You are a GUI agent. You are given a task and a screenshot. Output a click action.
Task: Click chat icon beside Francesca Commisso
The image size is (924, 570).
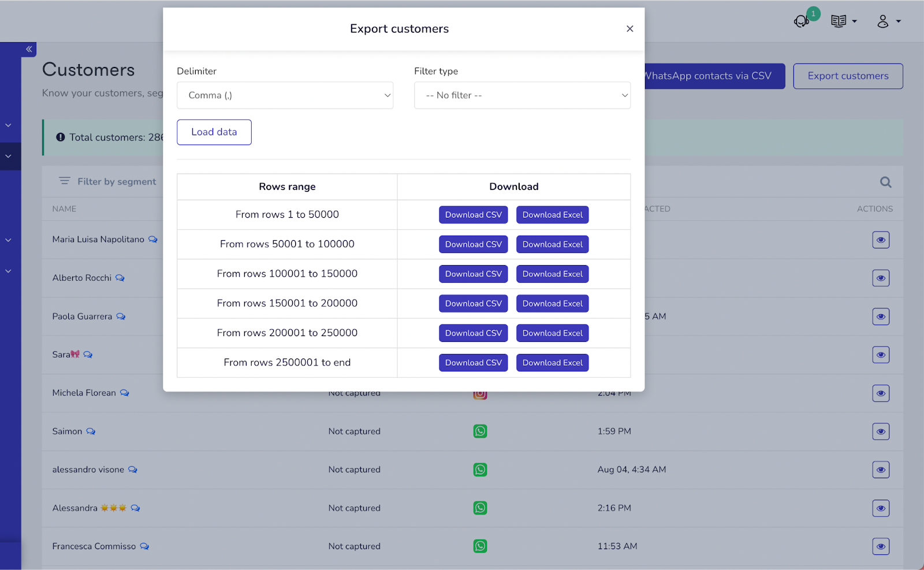[x=144, y=546]
